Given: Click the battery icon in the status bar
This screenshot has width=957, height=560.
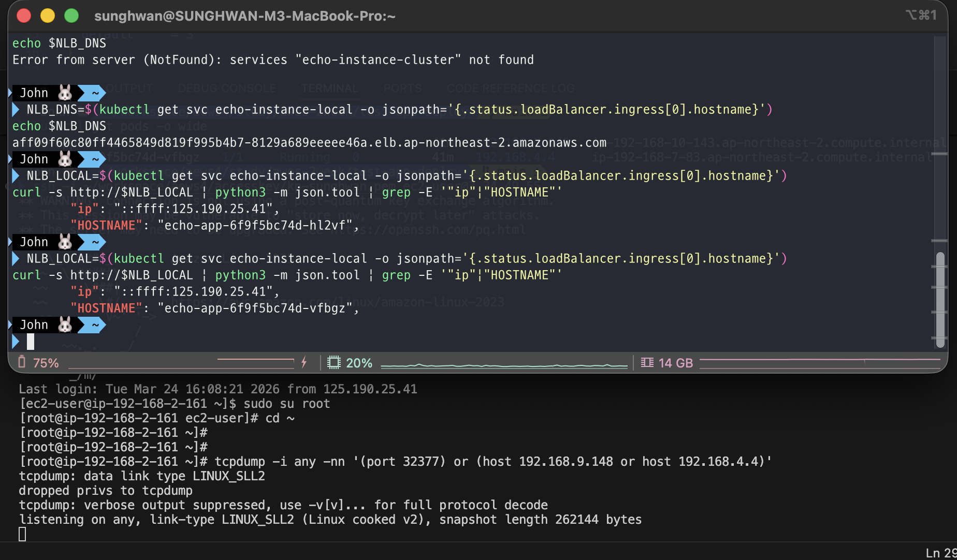Looking at the screenshot, I should [x=22, y=362].
